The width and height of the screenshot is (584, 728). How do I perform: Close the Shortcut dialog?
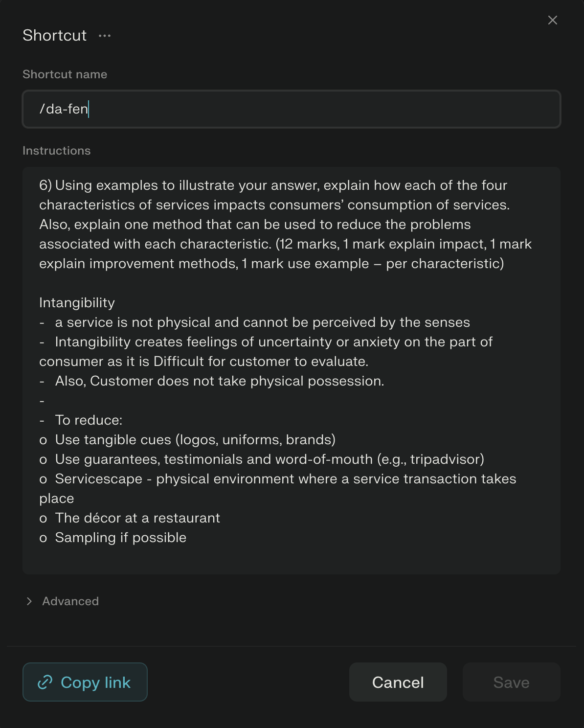(552, 20)
